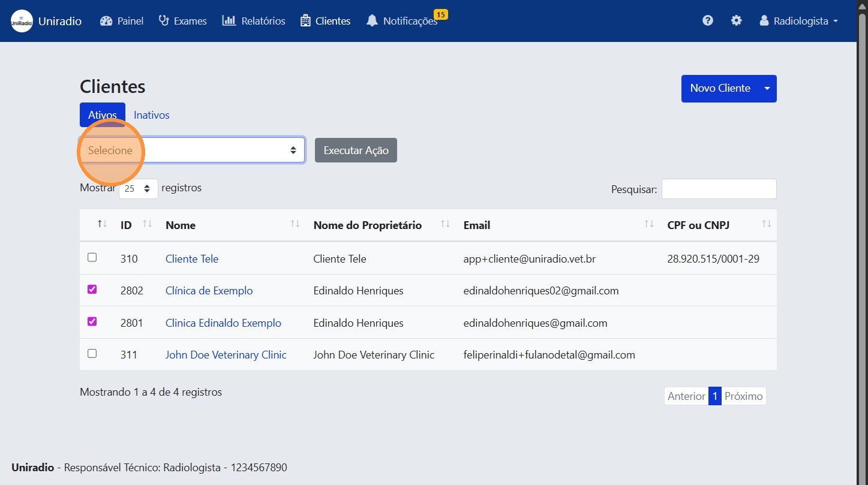
Task: Check the checkbox for Cliente Tele
Action: [x=92, y=257]
